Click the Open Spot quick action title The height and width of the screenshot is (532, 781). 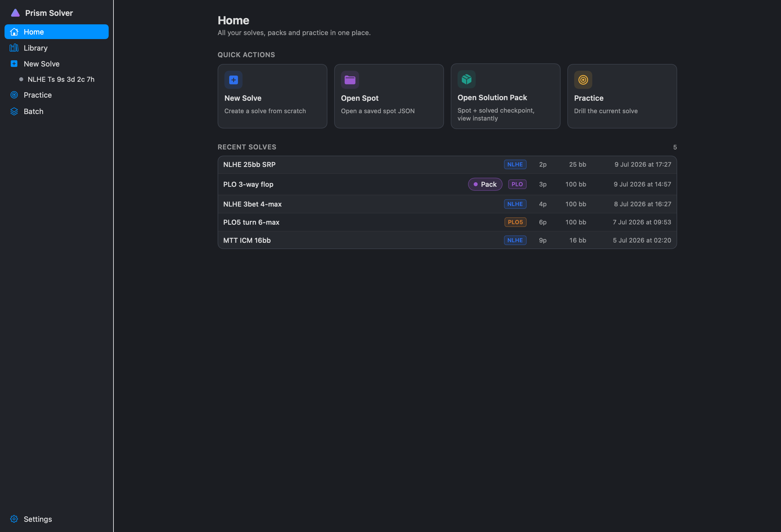coord(360,98)
